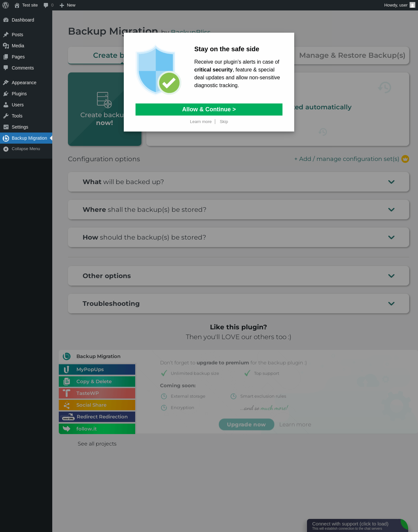This screenshot has width=418, height=532.
Task: Select the Create backup tab
Action: tap(96, 55)
